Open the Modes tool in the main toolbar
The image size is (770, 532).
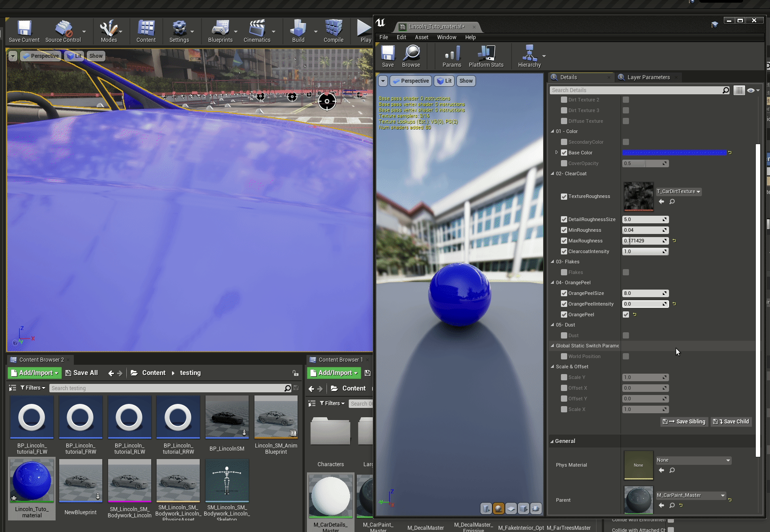click(109, 31)
